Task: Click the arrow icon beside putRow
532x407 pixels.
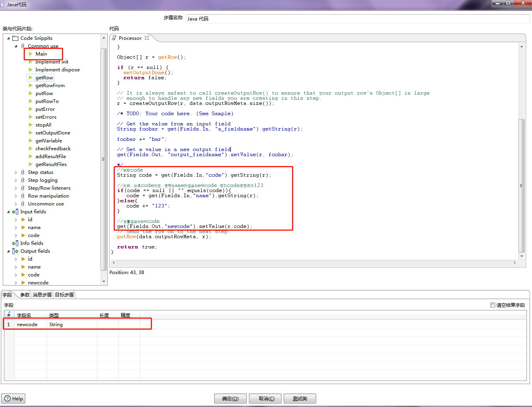Action: pyautogui.click(x=31, y=93)
